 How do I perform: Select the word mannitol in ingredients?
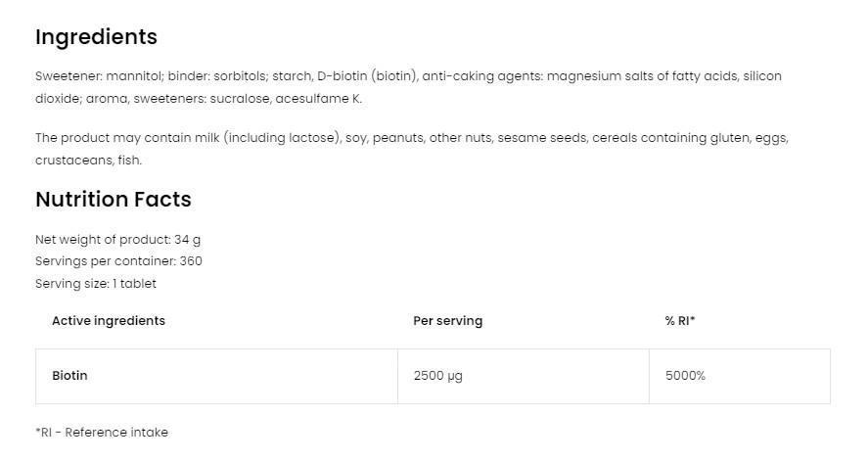pos(134,76)
